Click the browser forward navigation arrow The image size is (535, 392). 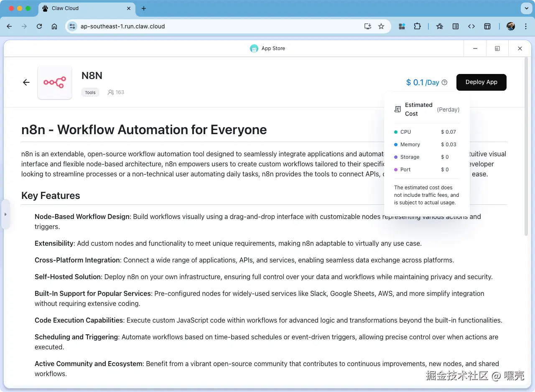pyautogui.click(x=24, y=26)
